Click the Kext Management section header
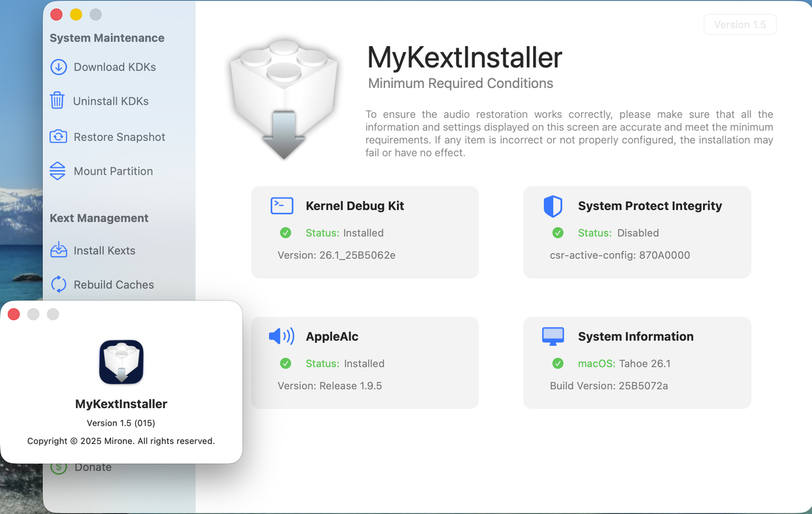The width and height of the screenshot is (812, 514). (x=99, y=218)
